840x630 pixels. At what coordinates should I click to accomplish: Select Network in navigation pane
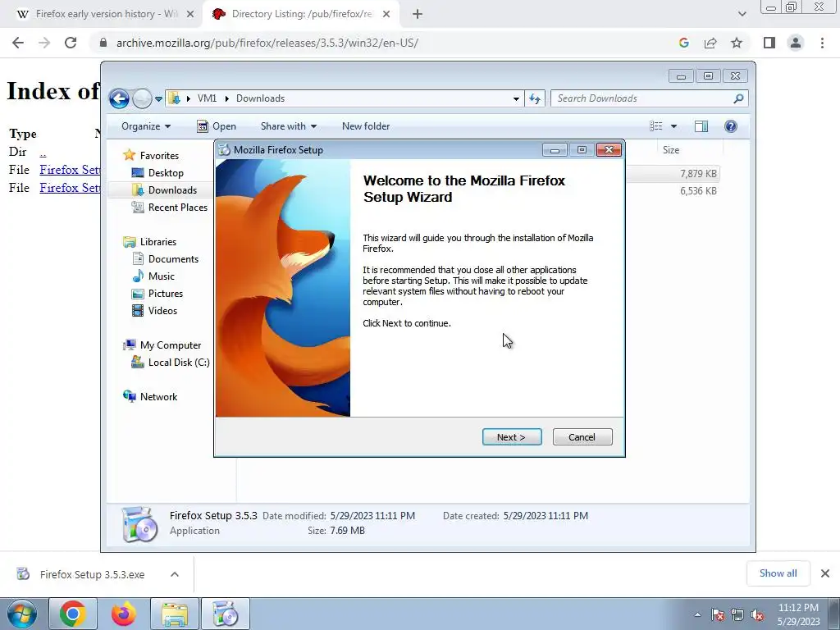151,397
